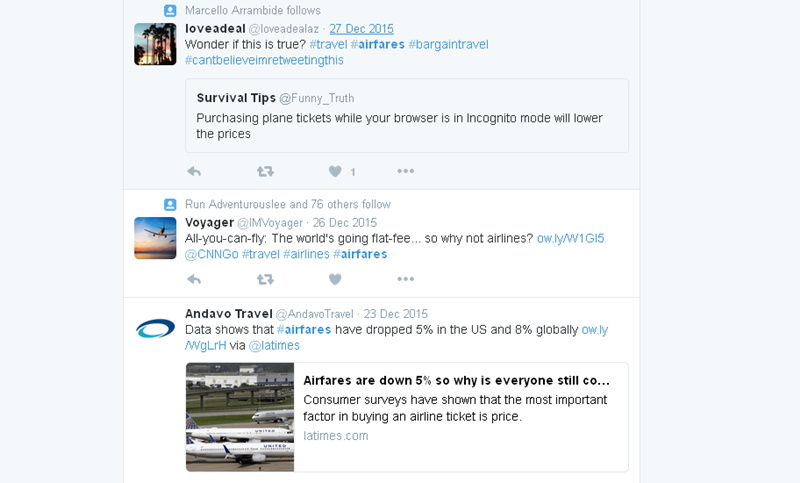Open loveadeal's palm tree profile picture
800x483 pixels.
(x=155, y=44)
